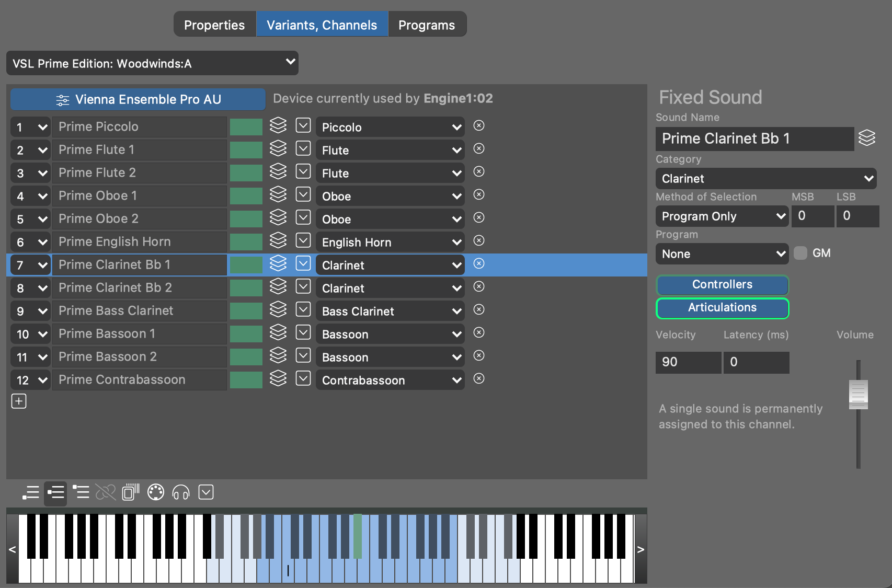Image resolution: width=892 pixels, height=588 pixels.
Task: Click the Latency (ms) field showing 0
Action: pos(756,362)
